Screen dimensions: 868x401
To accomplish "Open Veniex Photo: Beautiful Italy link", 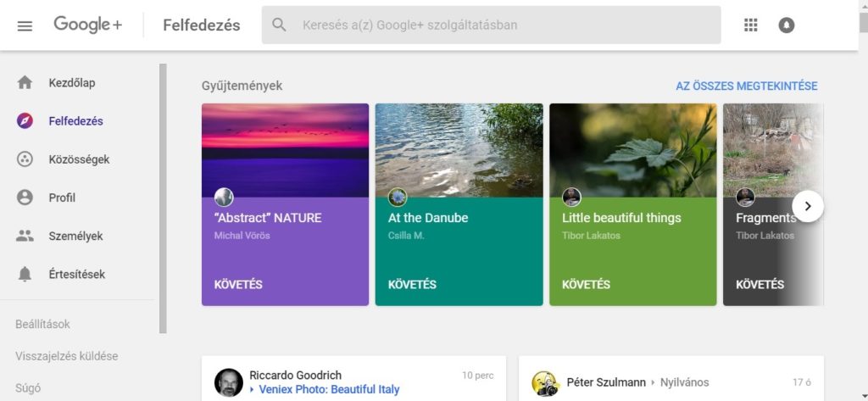I will coord(329,390).
